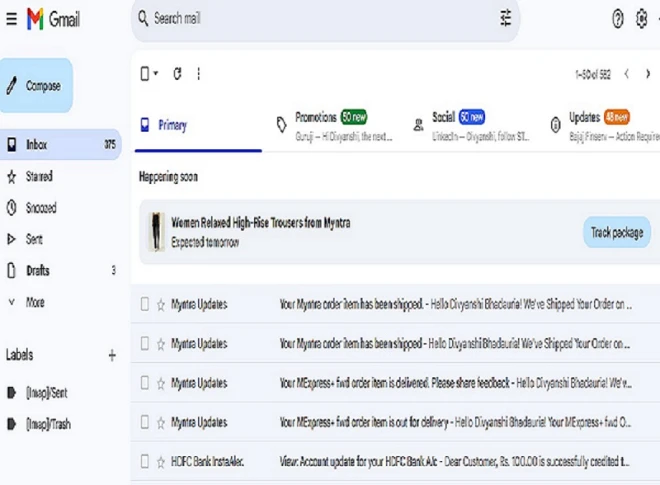Screen dimensions: 660x485
Task: Click the trousers product thumbnail
Action: point(156,232)
